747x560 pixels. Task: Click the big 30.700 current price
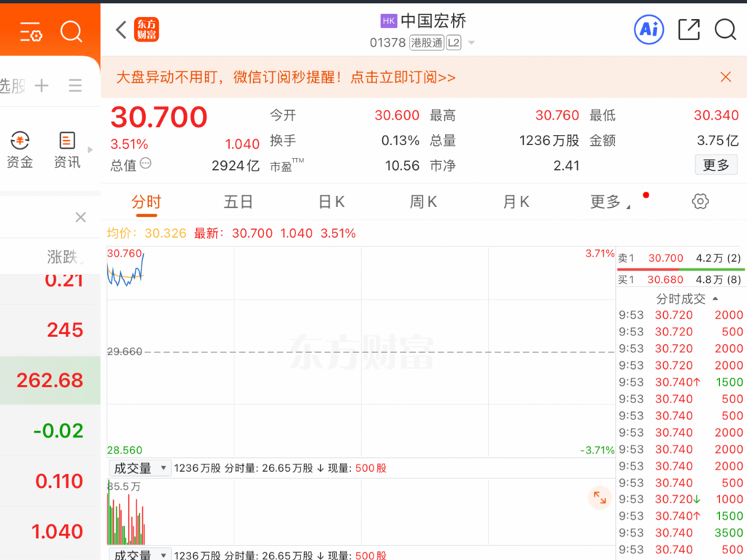[x=159, y=117]
